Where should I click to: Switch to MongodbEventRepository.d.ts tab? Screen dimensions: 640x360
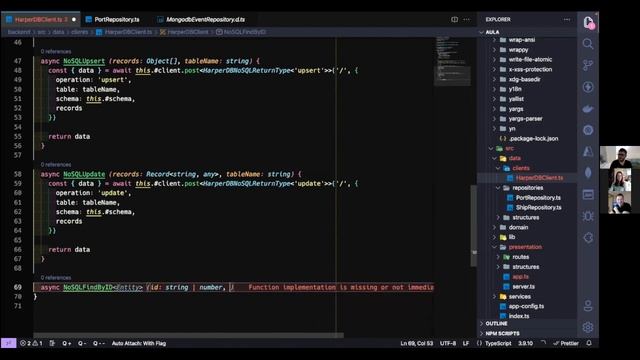pos(205,19)
